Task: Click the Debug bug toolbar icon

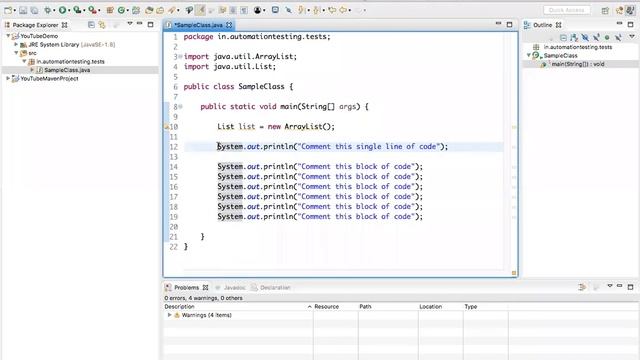Action: tap(47, 10)
